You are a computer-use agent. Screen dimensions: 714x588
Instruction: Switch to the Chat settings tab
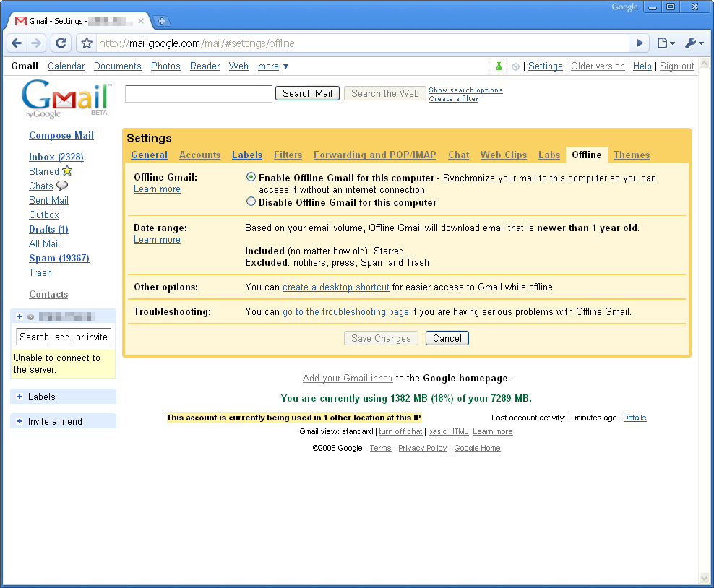coord(459,155)
